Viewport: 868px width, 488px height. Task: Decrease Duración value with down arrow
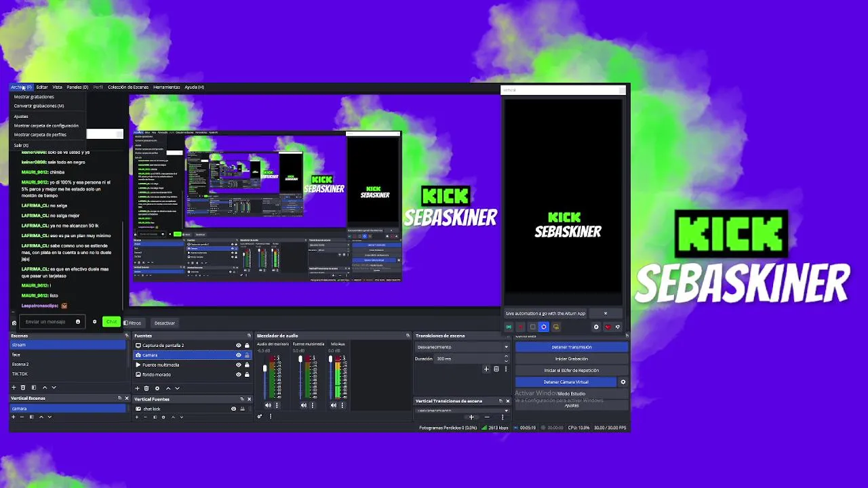point(507,361)
